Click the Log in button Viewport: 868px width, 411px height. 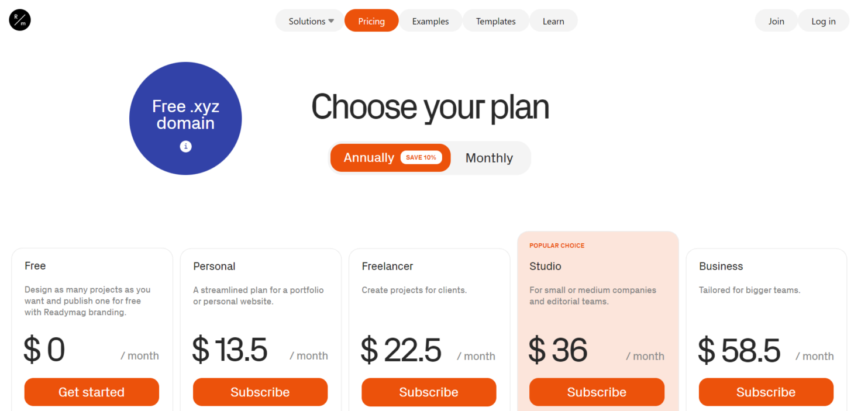tap(823, 20)
